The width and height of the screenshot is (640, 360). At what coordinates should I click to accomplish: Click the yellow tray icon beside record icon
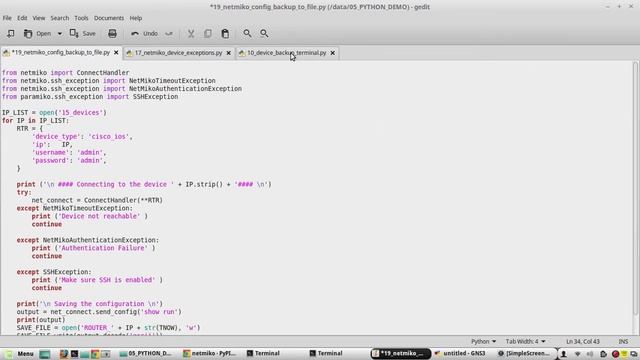624,354
